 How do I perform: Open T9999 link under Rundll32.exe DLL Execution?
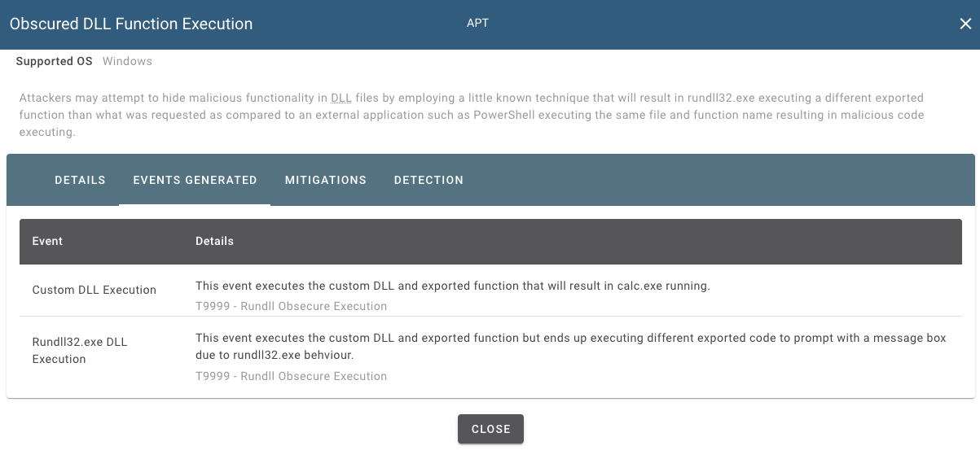point(291,376)
